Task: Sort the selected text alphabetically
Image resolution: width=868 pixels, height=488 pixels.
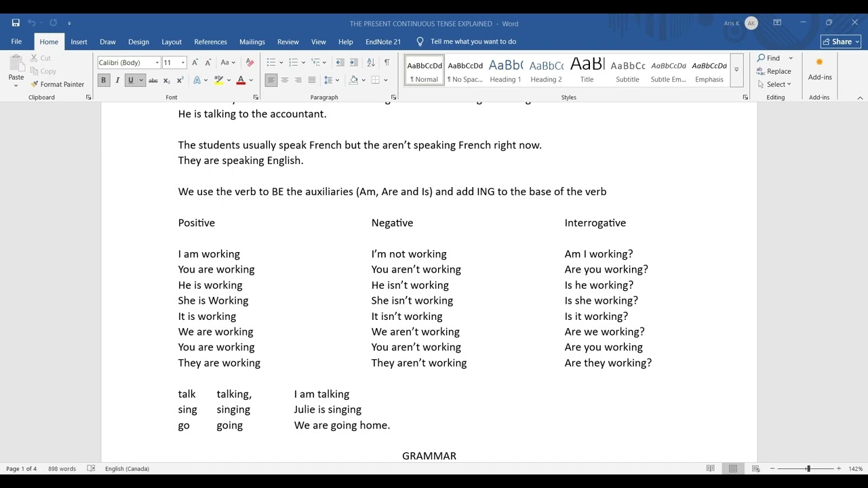Action: click(371, 62)
